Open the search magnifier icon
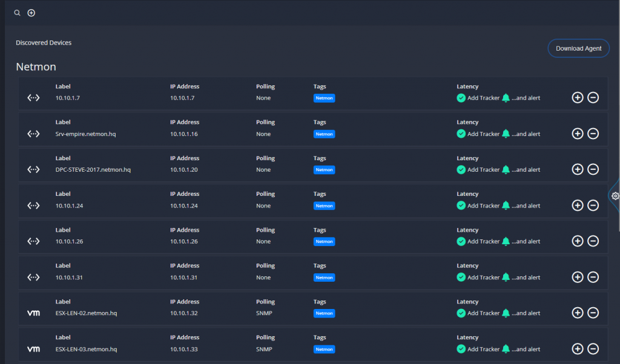The height and width of the screenshot is (364, 620). 17,13
